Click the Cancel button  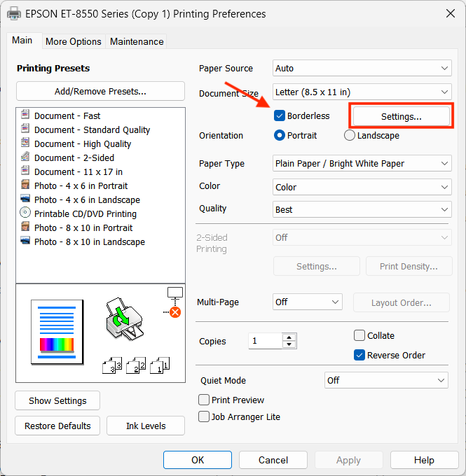(x=273, y=460)
